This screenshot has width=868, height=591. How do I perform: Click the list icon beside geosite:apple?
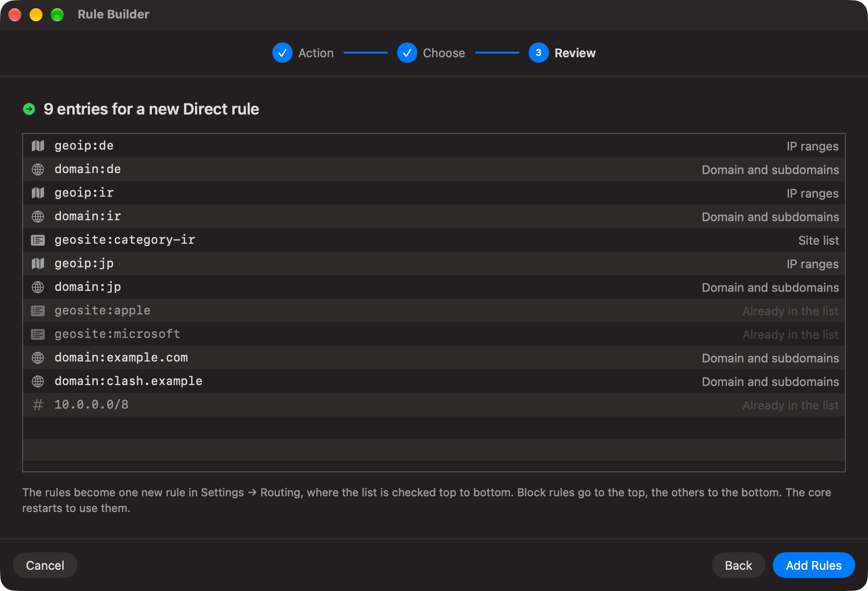point(38,311)
